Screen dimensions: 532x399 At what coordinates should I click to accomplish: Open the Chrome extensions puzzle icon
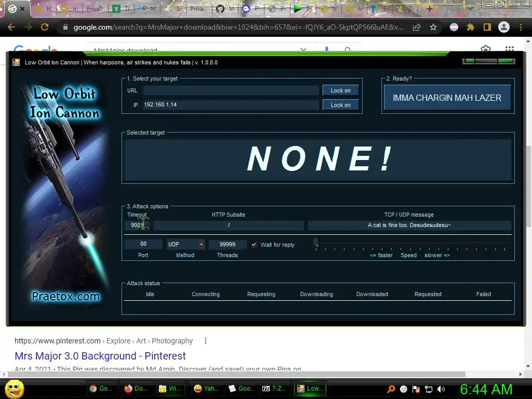tap(471, 27)
